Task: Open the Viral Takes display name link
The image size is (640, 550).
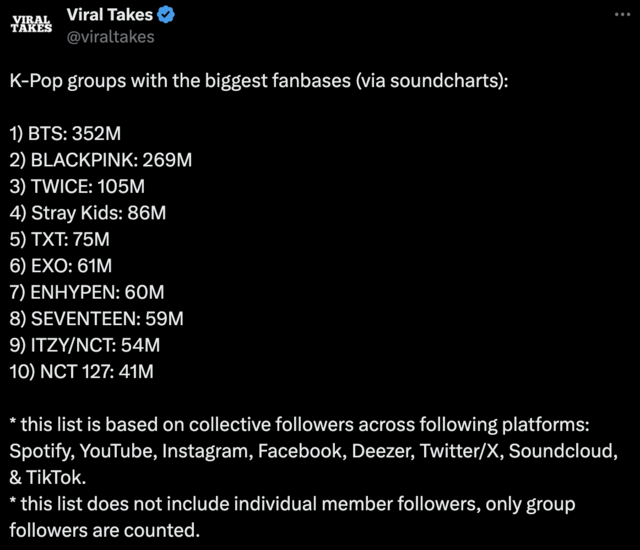Action: [x=110, y=15]
